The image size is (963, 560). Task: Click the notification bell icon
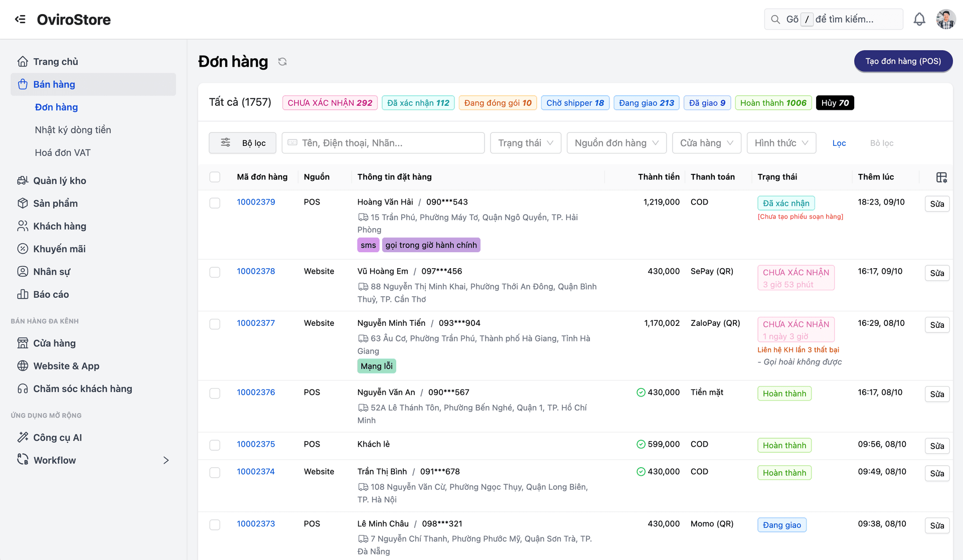pos(919,19)
